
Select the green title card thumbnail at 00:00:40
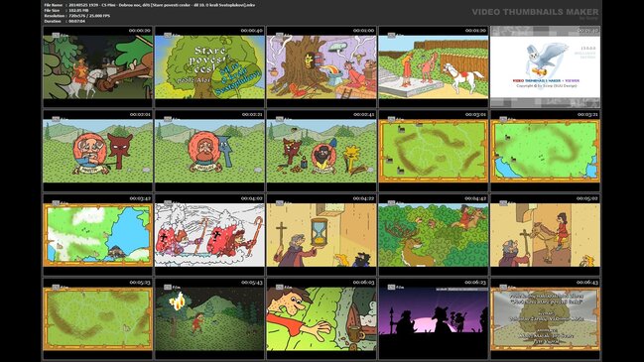click(209, 66)
